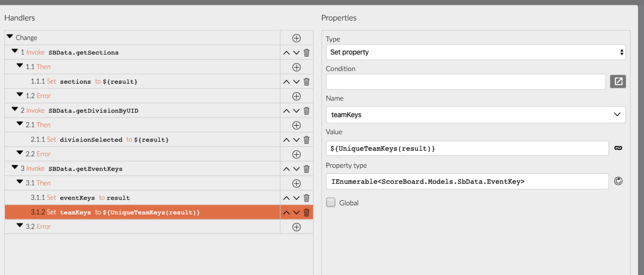
Task: Open the Name 'teamKeys' dropdown
Action: (x=475, y=114)
